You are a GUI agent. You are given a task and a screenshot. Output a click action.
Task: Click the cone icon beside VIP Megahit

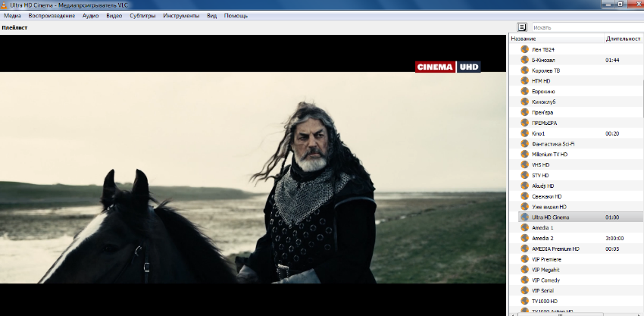pyautogui.click(x=524, y=270)
